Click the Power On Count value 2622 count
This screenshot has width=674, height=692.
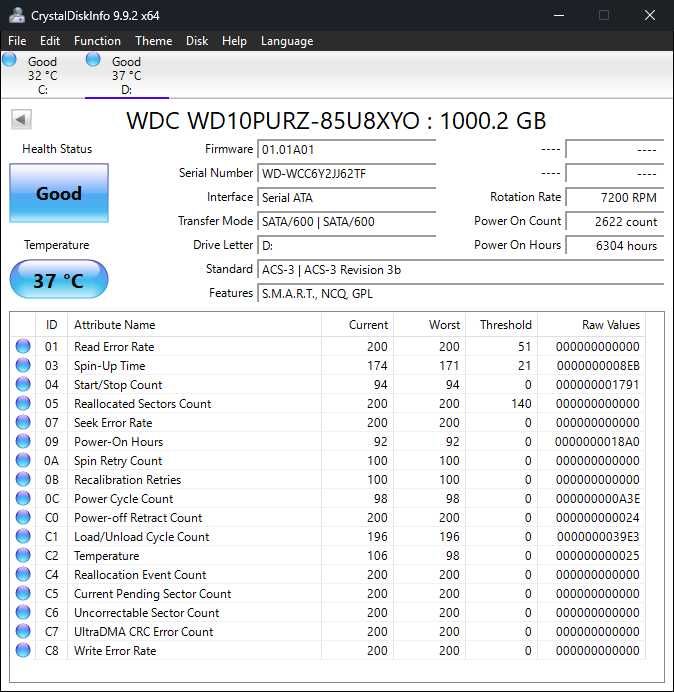pos(615,221)
